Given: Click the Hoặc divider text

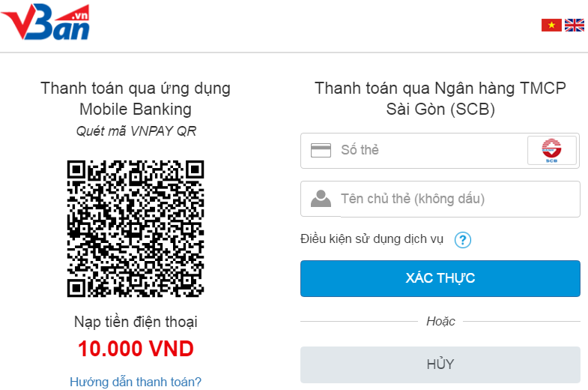Looking at the screenshot, I should pos(440,321).
